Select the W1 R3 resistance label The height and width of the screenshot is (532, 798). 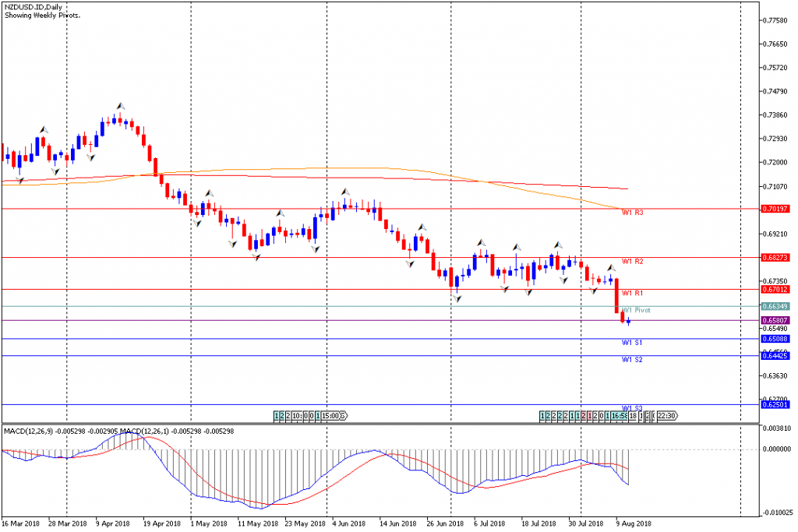(x=631, y=212)
